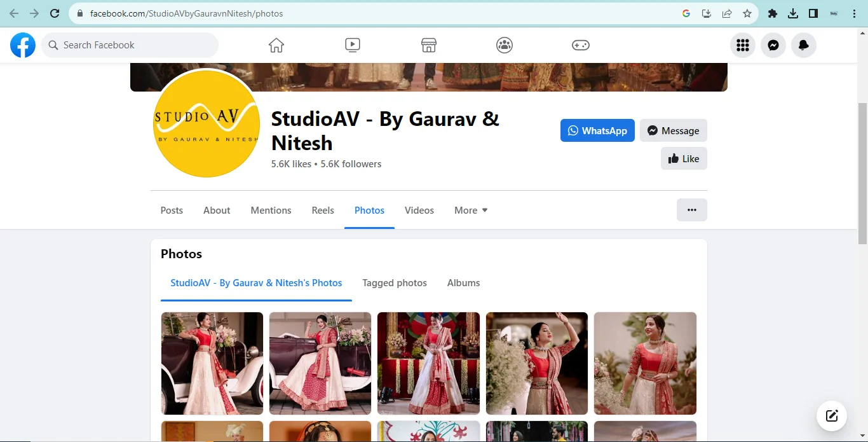Open the third photo, woman standing before flower decor
Viewport: 868px width, 442px height.
tap(428, 363)
